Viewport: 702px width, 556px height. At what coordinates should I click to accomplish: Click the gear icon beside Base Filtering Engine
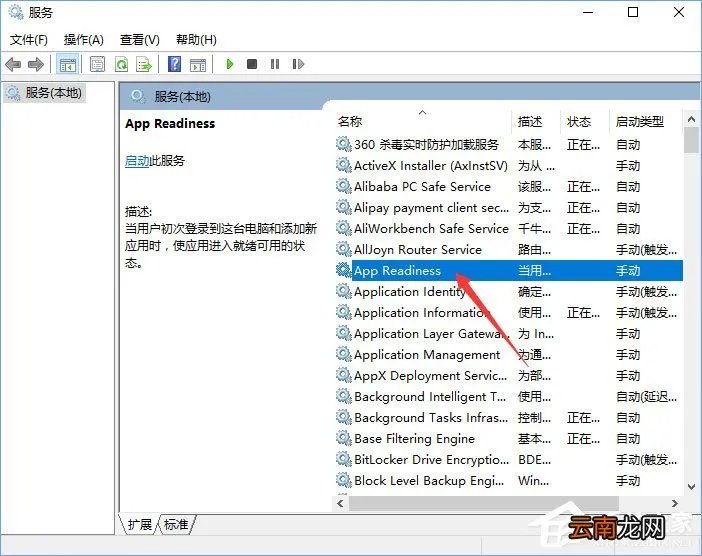(x=343, y=438)
